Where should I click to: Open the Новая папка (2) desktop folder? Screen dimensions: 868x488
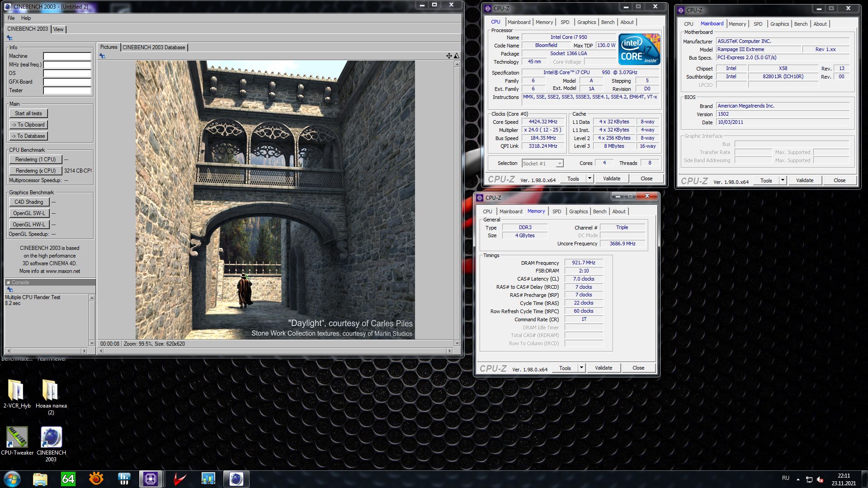point(51,396)
